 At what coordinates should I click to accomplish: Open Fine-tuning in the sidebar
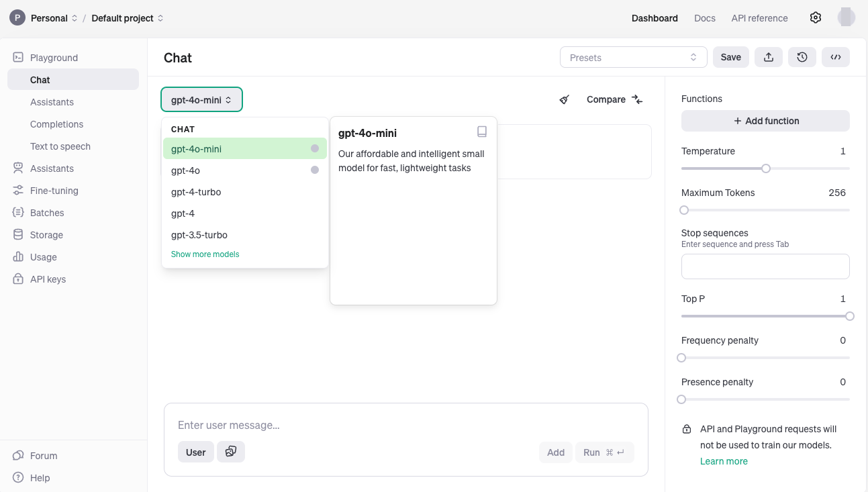click(x=54, y=191)
